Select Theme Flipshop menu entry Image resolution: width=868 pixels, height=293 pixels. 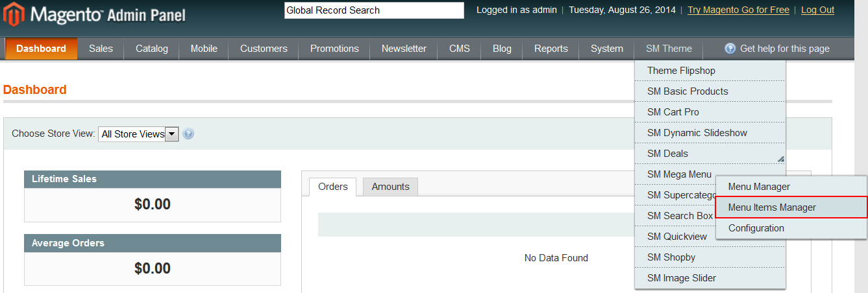pyautogui.click(x=710, y=71)
